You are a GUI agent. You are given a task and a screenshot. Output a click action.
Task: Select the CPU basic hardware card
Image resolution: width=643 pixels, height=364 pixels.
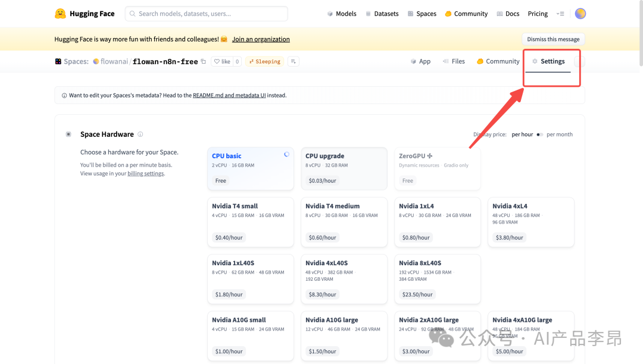point(251,168)
